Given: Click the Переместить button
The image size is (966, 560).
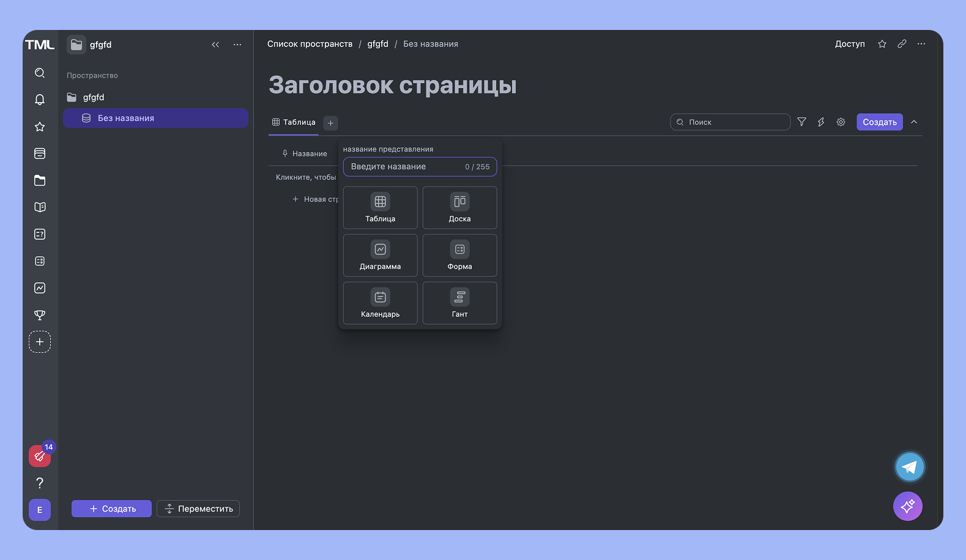Looking at the screenshot, I should tap(198, 509).
